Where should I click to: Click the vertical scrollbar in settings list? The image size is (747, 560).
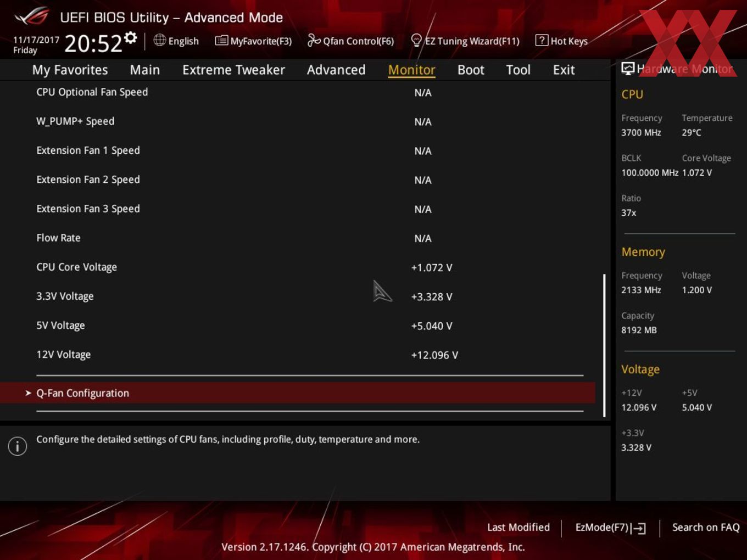pyautogui.click(x=604, y=345)
